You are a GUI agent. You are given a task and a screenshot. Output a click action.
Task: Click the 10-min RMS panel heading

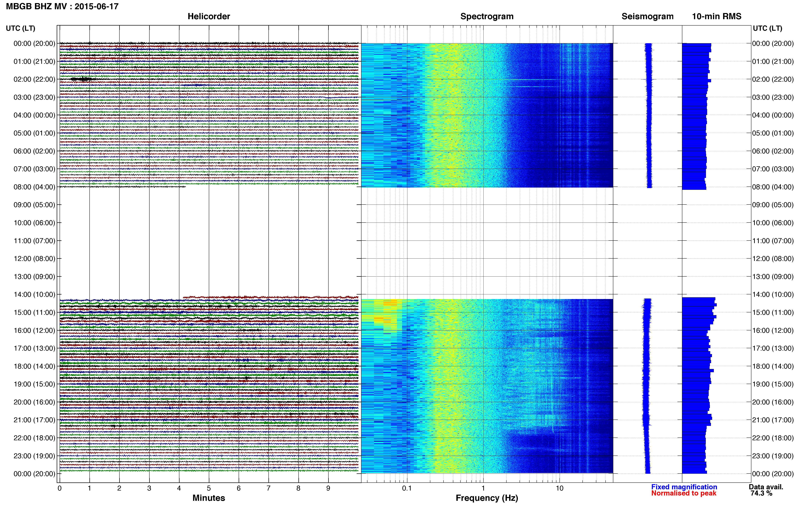point(716,16)
